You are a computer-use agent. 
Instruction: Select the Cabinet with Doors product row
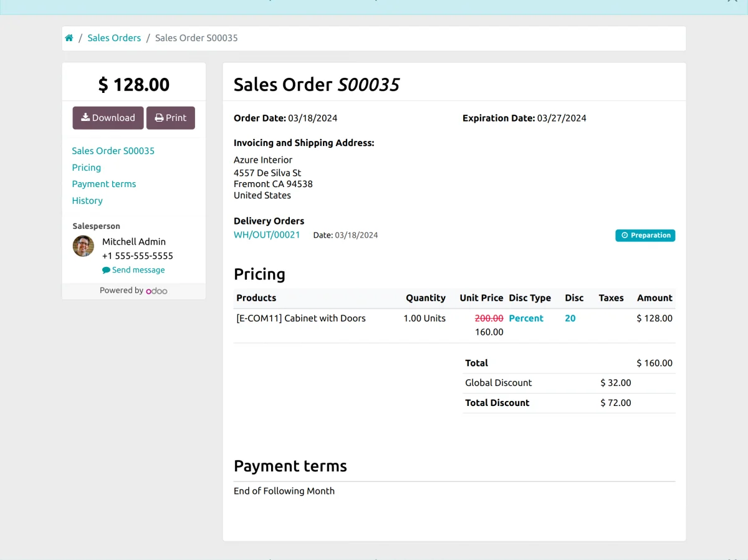coord(301,318)
